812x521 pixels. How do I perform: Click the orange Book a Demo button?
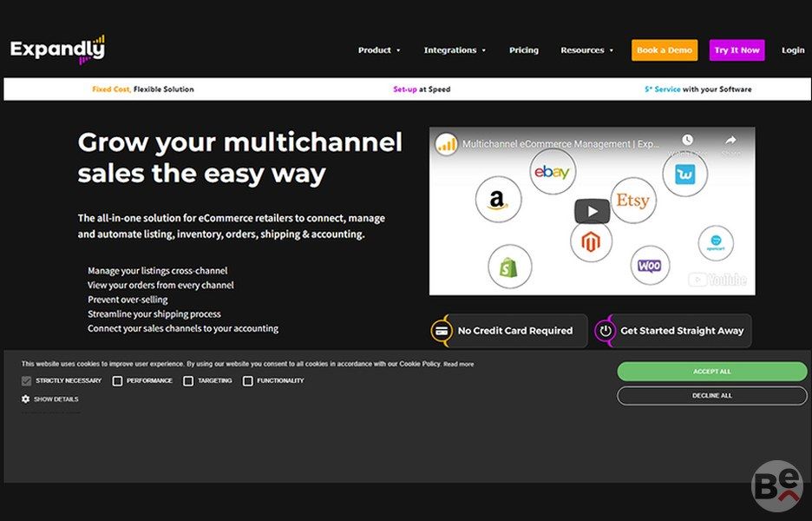click(x=665, y=50)
